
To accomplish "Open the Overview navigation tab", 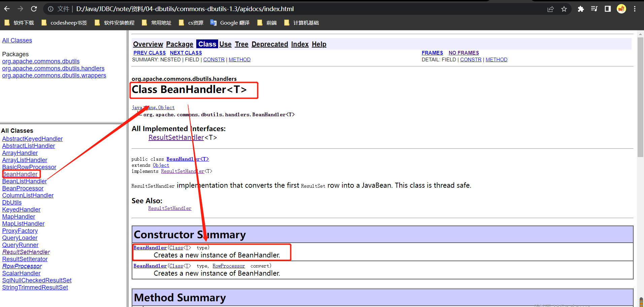I will (x=148, y=44).
